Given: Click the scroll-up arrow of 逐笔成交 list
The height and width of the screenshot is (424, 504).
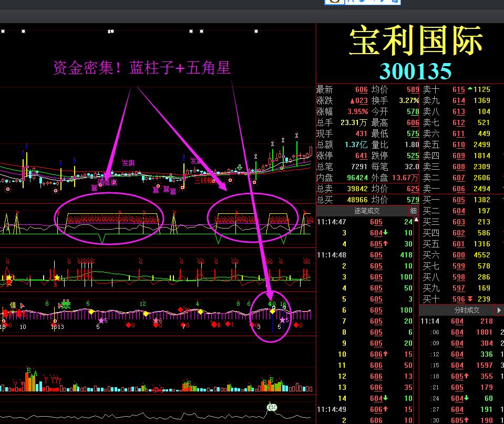Looking at the screenshot, I should coord(417,220).
